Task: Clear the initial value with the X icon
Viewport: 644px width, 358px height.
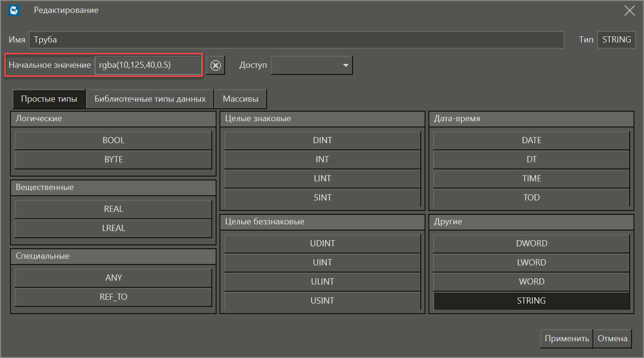Action: [x=216, y=65]
